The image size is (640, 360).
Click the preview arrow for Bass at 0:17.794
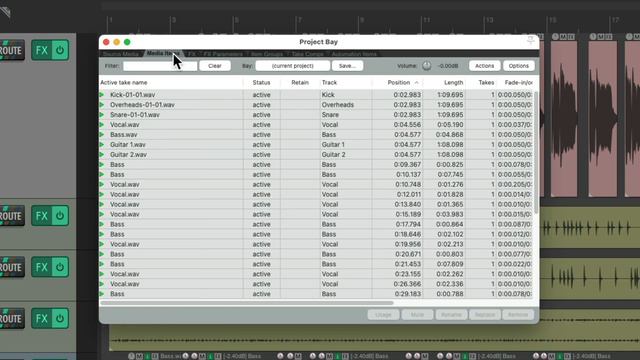[x=102, y=224]
